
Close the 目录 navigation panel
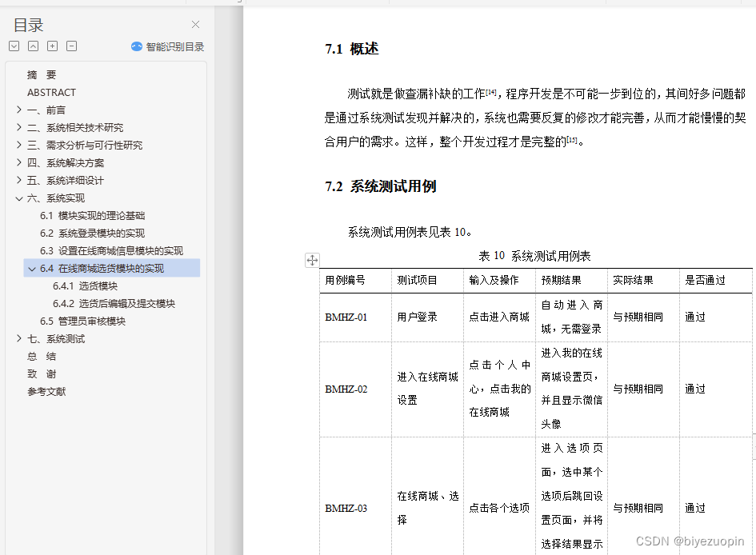(195, 25)
